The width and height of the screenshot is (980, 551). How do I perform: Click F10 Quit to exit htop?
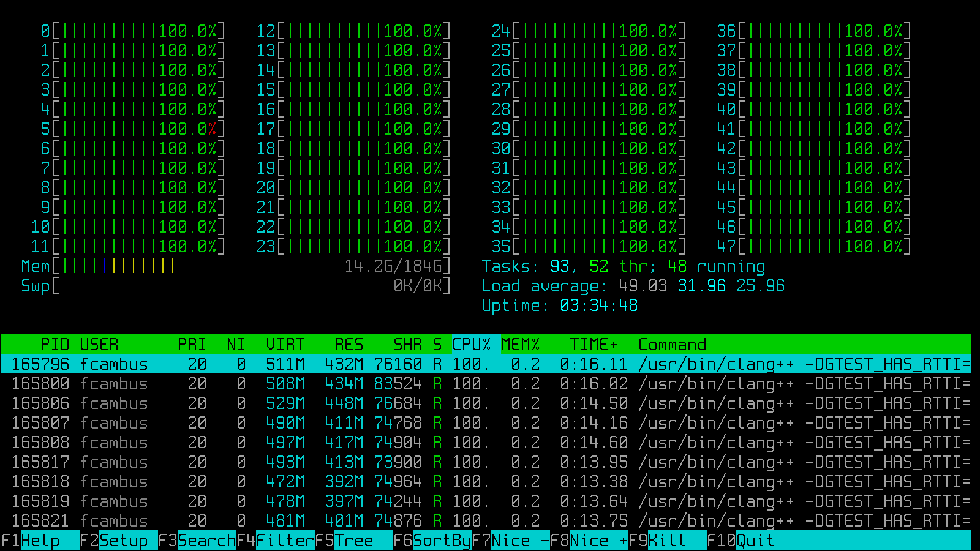point(741,541)
